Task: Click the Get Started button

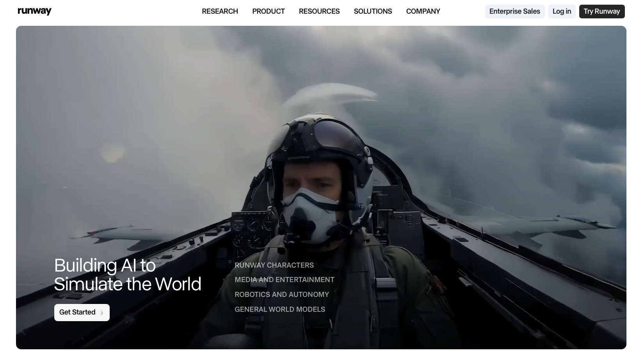Action: click(82, 312)
